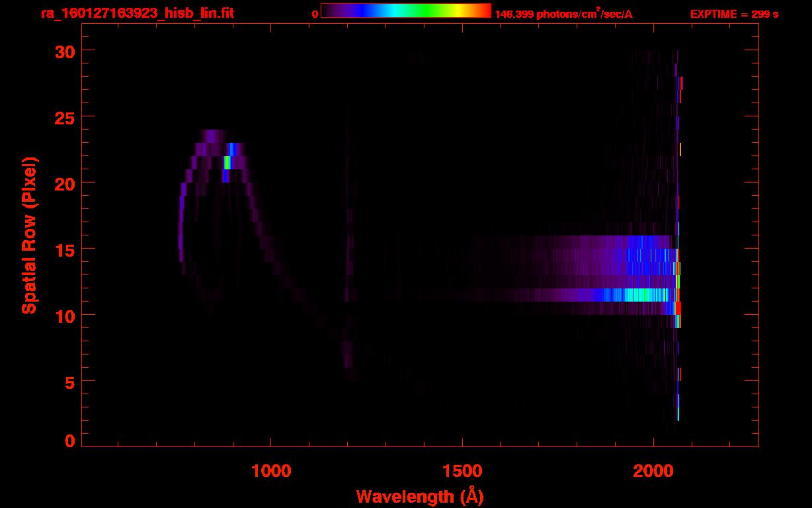Screen dimensions: 812x508
Task: Click the Spatial Row (Pixel) axis title
Action: click(29, 235)
